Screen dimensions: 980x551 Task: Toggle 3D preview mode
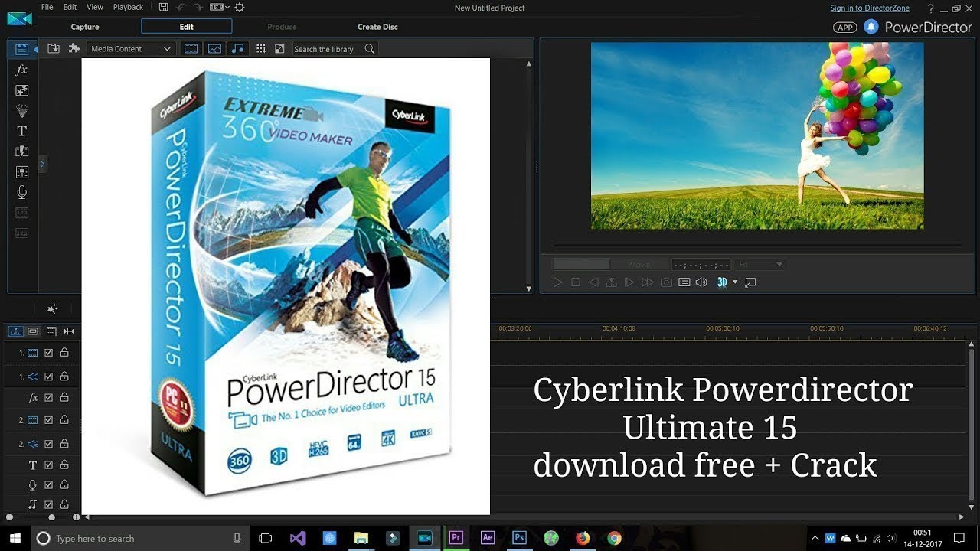(722, 282)
